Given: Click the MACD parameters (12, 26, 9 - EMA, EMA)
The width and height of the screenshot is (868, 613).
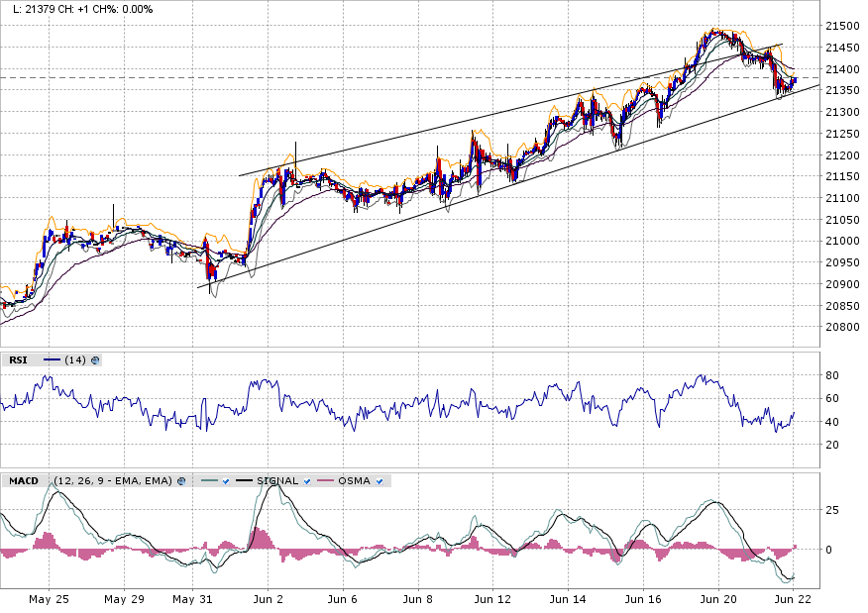Looking at the screenshot, I should point(113,481).
